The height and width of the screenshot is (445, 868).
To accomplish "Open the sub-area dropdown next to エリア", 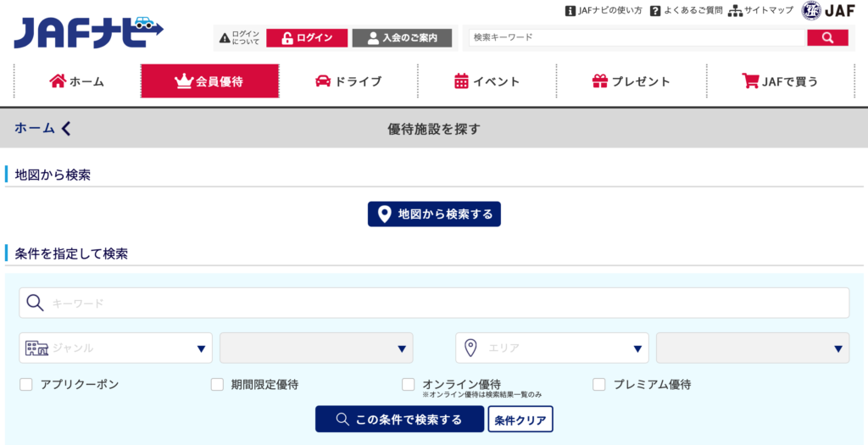I will tap(753, 348).
